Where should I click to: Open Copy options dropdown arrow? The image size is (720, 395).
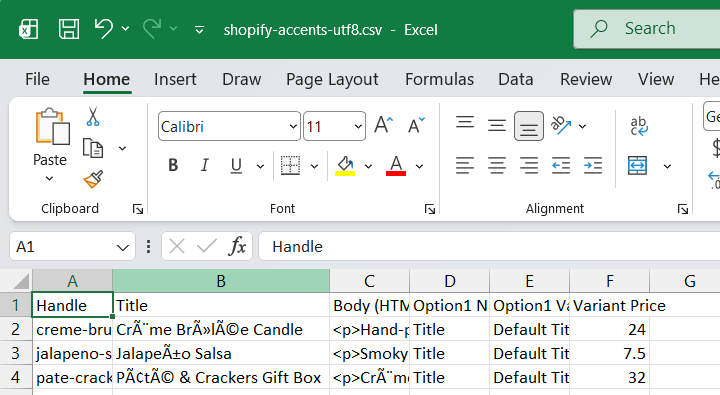(x=122, y=148)
